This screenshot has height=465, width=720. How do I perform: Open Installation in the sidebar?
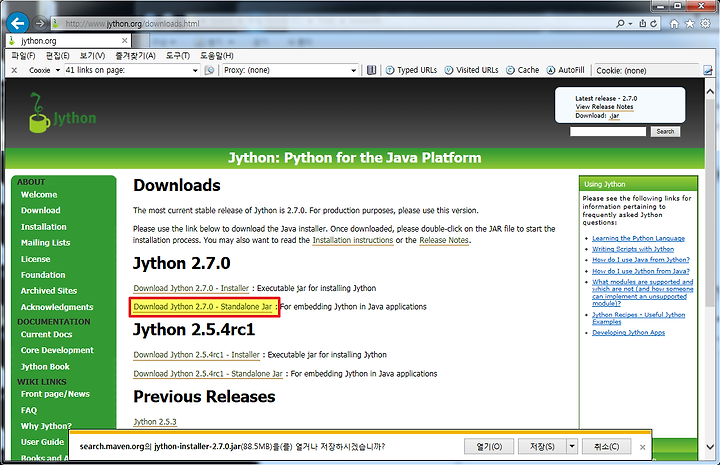point(44,227)
